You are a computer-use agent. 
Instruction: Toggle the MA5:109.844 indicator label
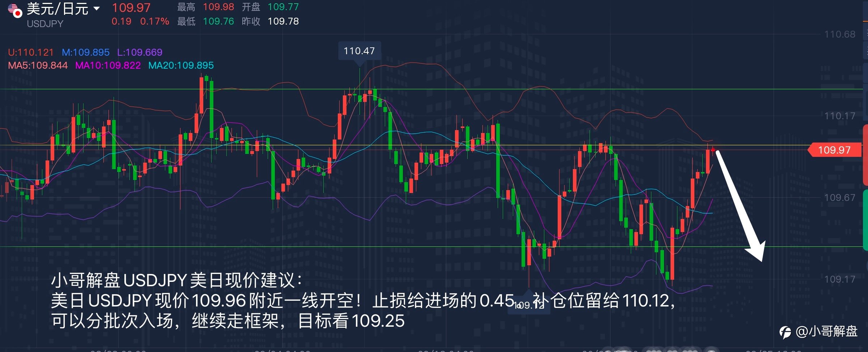(x=38, y=65)
